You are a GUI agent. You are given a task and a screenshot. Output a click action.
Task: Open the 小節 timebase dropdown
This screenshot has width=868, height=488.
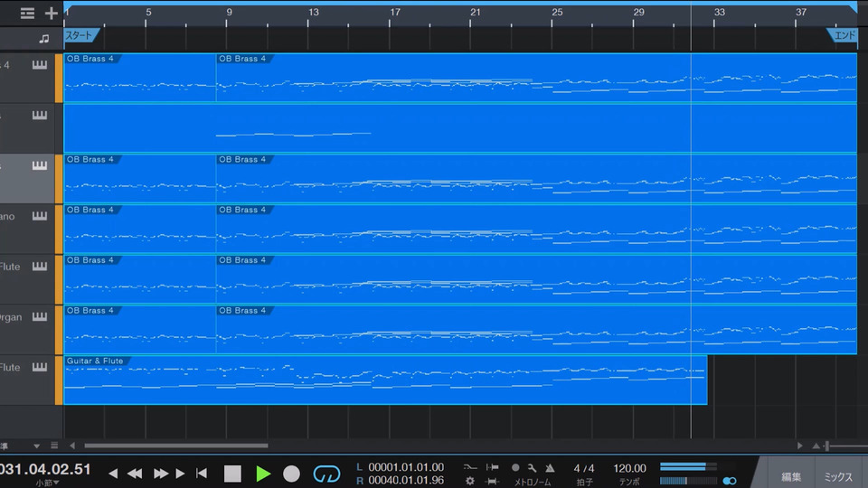tap(47, 483)
